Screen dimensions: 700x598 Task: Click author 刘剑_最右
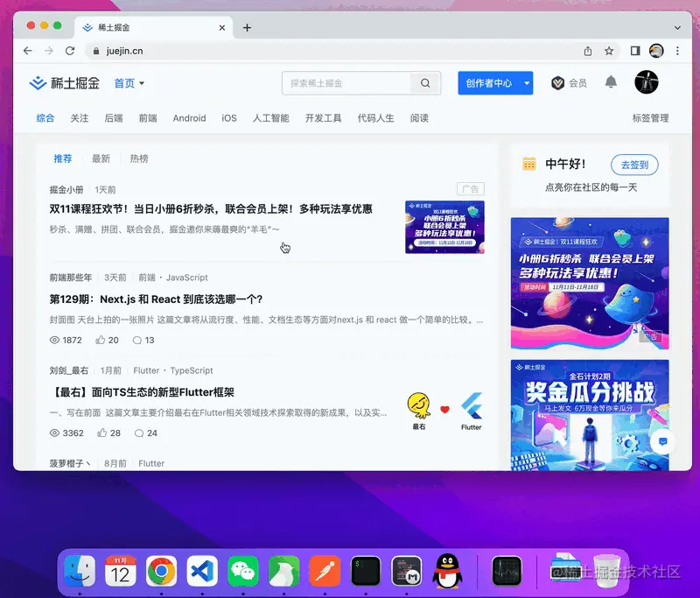69,370
